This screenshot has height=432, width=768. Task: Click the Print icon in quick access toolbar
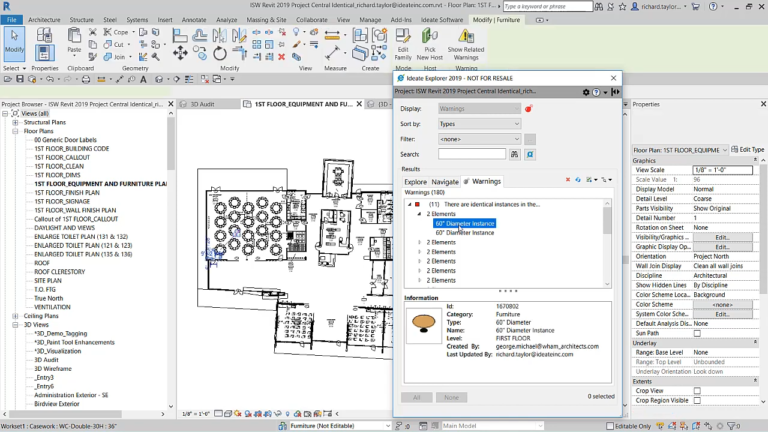(86, 79)
